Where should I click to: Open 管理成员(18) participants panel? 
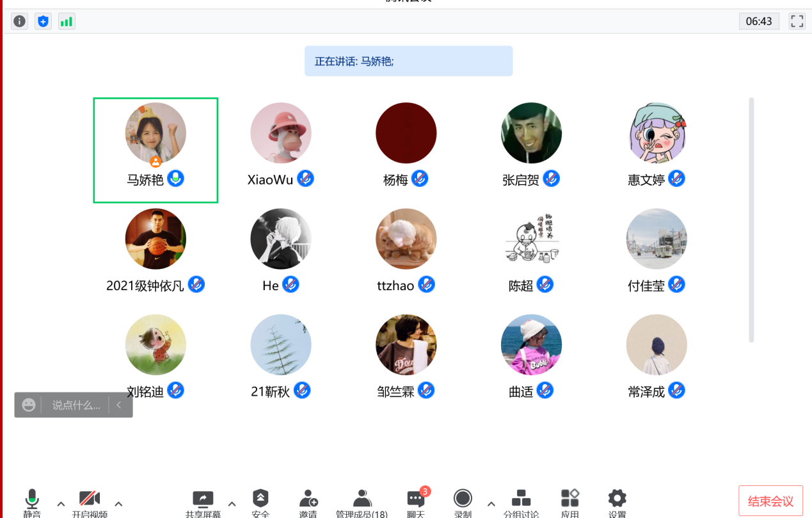[x=362, y=501]
